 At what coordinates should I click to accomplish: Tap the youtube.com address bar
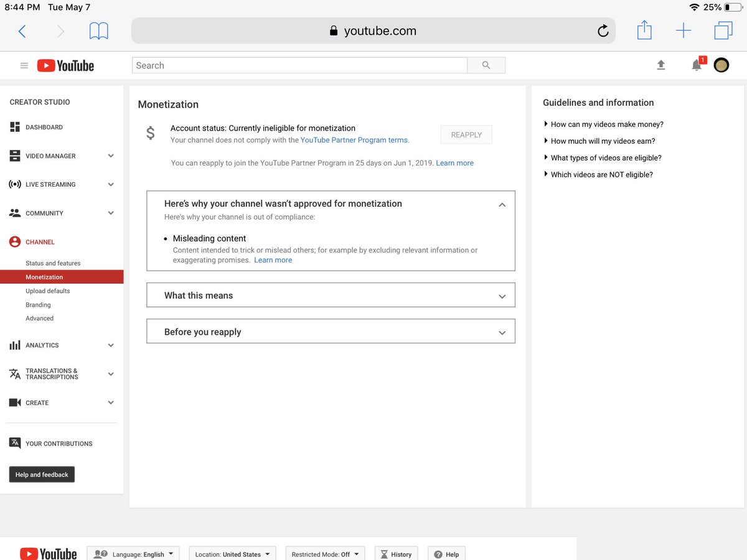click(x=373, y=31)
